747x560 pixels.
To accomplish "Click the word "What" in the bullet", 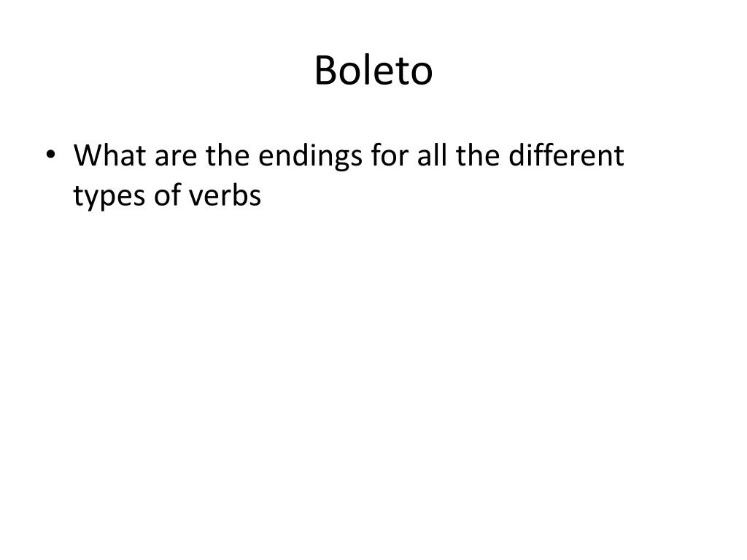I will [x=109, y=155].
